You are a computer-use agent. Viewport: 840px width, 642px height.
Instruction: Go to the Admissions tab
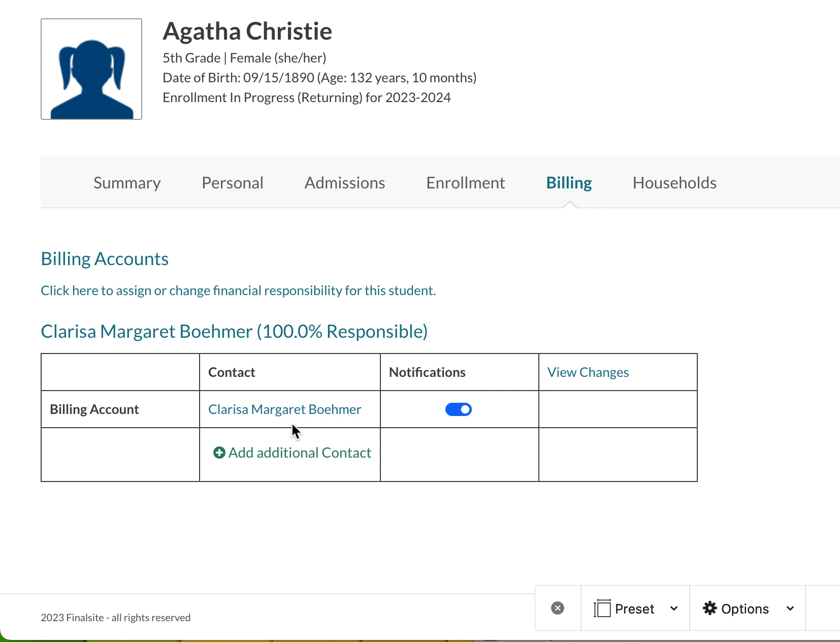tap(345, 183)
